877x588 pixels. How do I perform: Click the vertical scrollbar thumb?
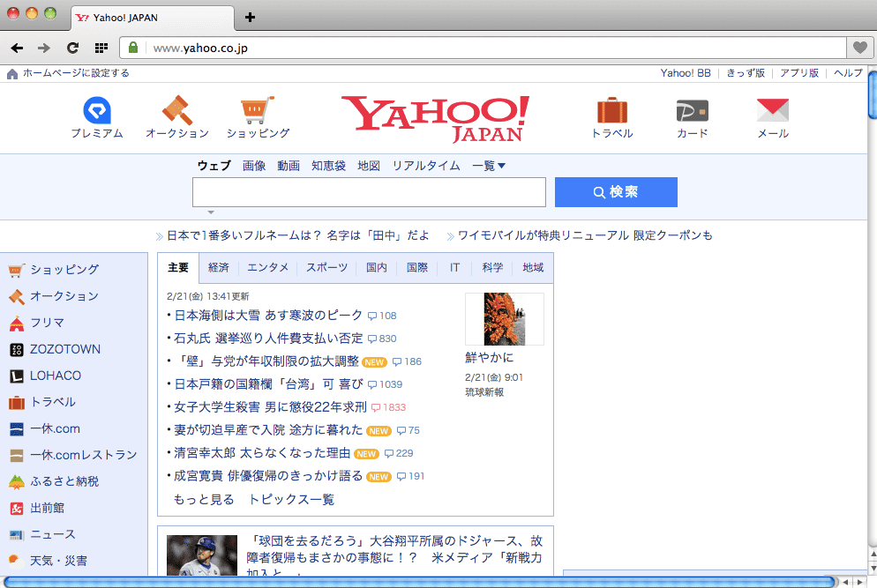tap(872, 95)
